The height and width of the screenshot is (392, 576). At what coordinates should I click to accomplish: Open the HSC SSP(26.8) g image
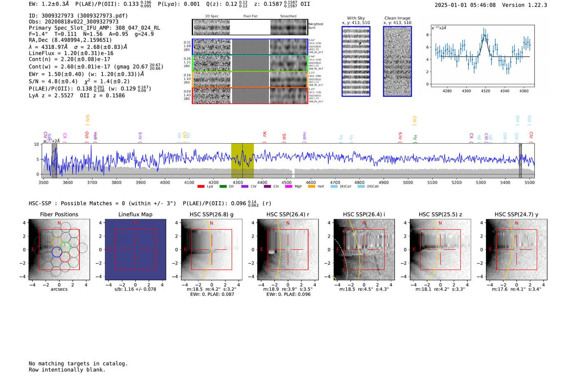click(211, 250)
